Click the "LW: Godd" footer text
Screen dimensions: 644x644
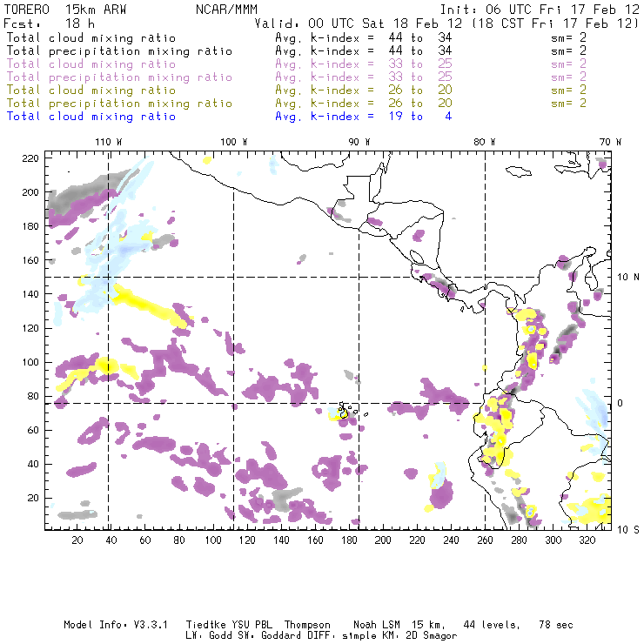pyautogui.click(x=209, y=636)
